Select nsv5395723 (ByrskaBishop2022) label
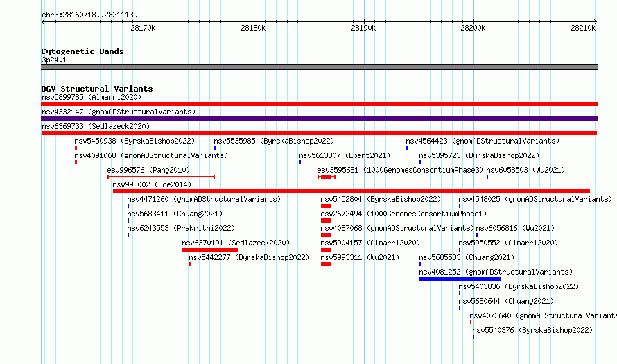 point(479,155)
